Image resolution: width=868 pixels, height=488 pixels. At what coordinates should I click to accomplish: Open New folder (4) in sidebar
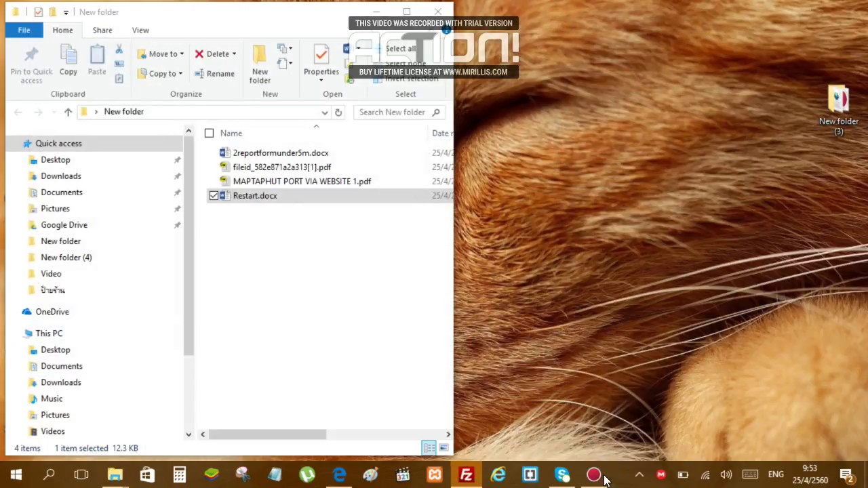[66, 258]
